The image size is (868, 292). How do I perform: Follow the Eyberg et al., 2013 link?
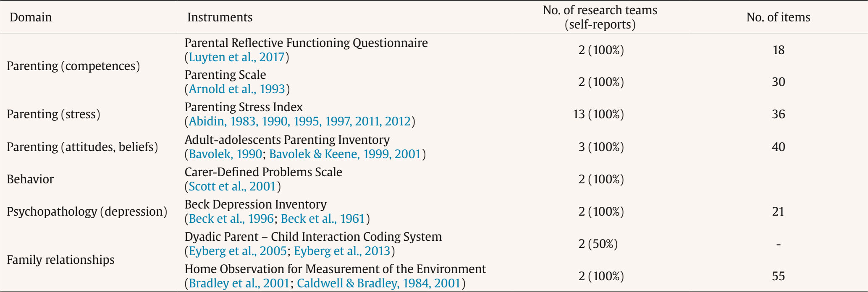pos(342,251)
